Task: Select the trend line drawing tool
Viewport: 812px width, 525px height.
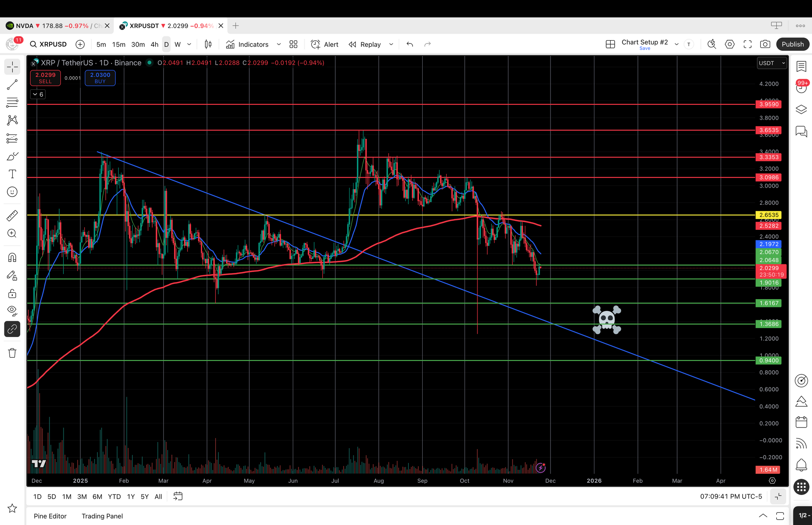Action: click(12, 84)
